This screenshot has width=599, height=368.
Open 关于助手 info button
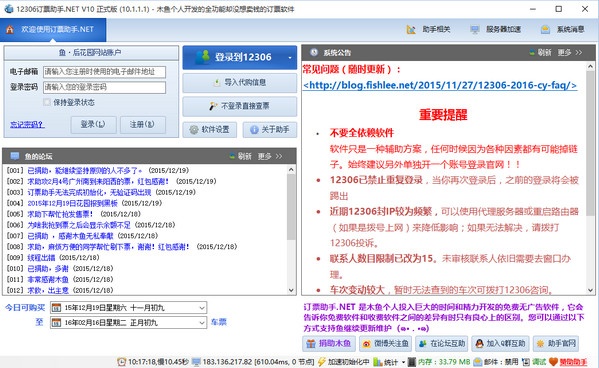[270, 130]
